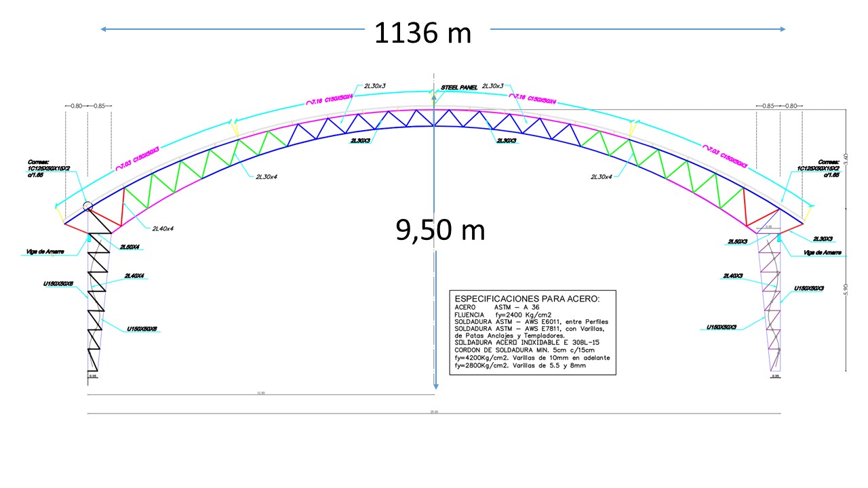Click the right Viga de Amarre label
868x488 pixels.
[822, 252]
